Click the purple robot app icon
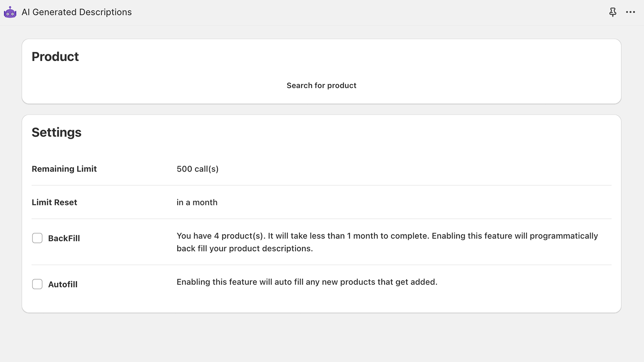The width and height of the screenshot is (644, 362). click(10, 12)
